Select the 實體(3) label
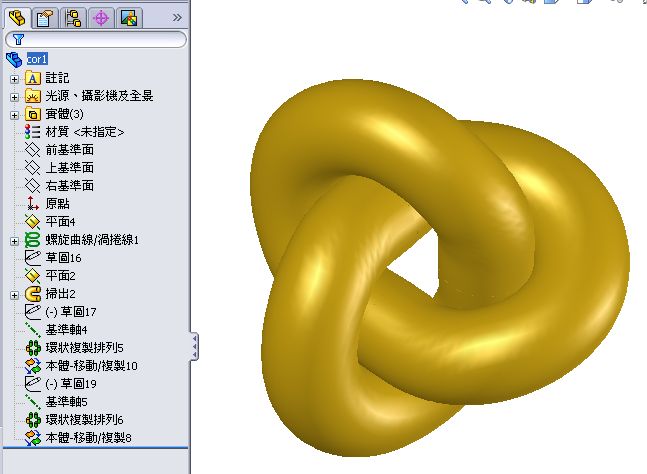647x474 pixels. (64, 114)
